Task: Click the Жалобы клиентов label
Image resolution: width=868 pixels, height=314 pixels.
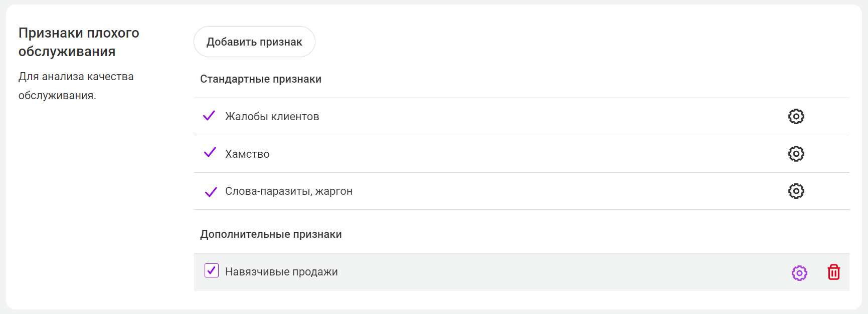Action: (272, 117)
